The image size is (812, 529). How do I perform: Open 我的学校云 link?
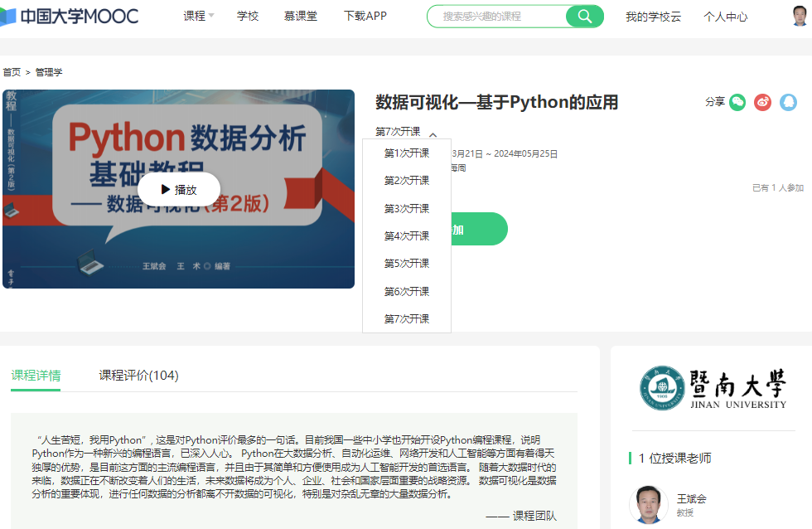click(x=653, y=17)
